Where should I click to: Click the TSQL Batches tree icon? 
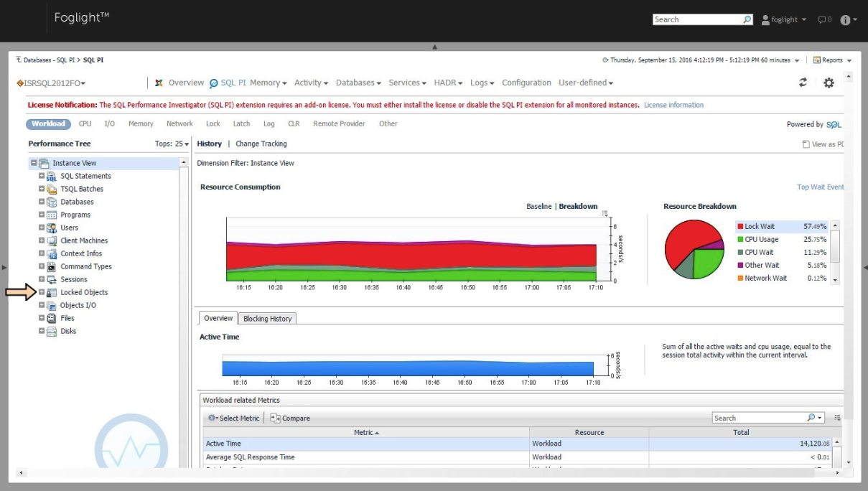click(x=52, y=189)
